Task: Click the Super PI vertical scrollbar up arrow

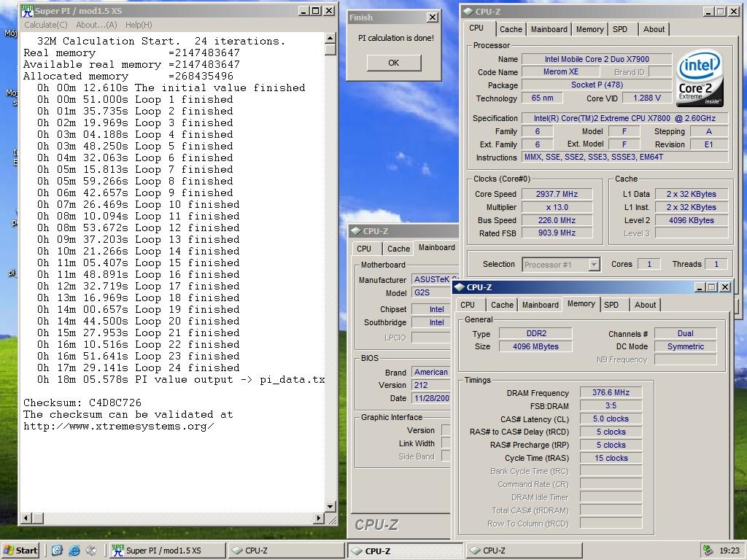Action: click(330, 38)
